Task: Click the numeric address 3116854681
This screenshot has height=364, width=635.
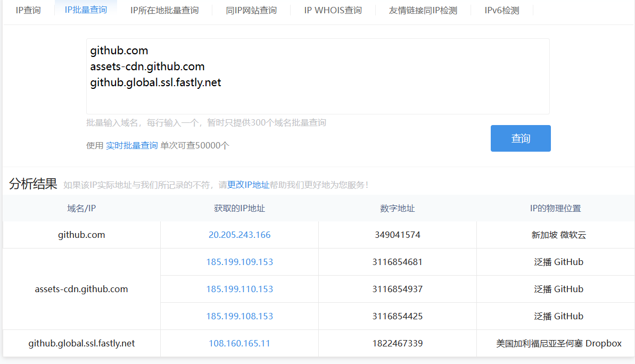Action: click(x=397, y=262)
